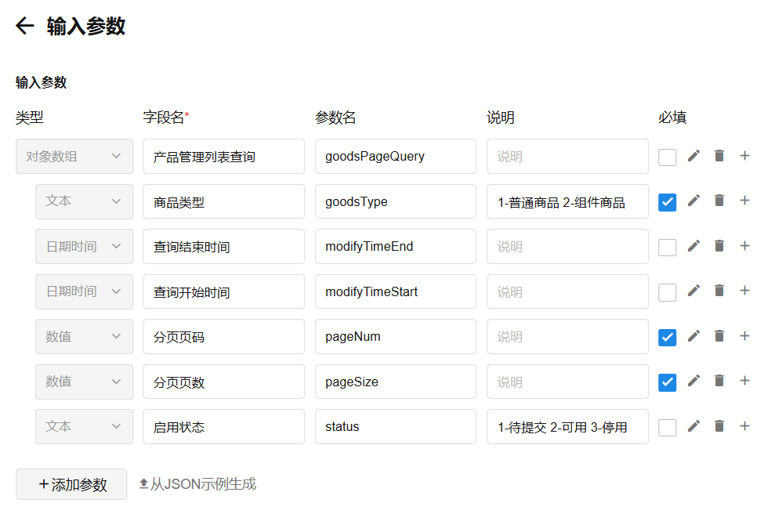The width and height of the screenshot is (764, 532).
Task: Focus the 商品类型 field name input
Action: (223, 201)
